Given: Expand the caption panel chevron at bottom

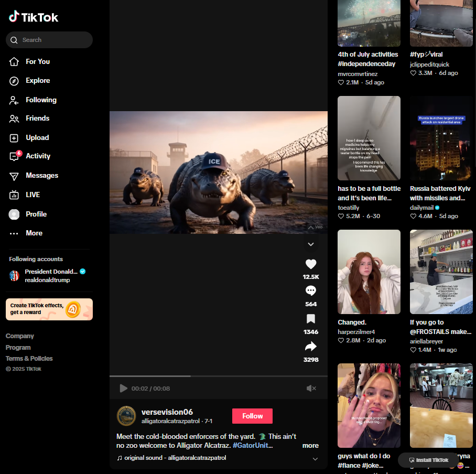Looking at the screenshot, I should tap(315, 459).
